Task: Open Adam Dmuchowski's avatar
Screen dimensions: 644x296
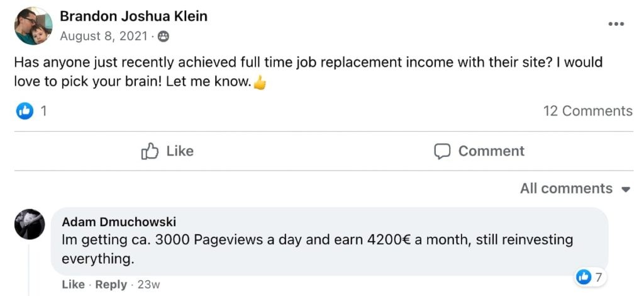Action: [30, 224]
